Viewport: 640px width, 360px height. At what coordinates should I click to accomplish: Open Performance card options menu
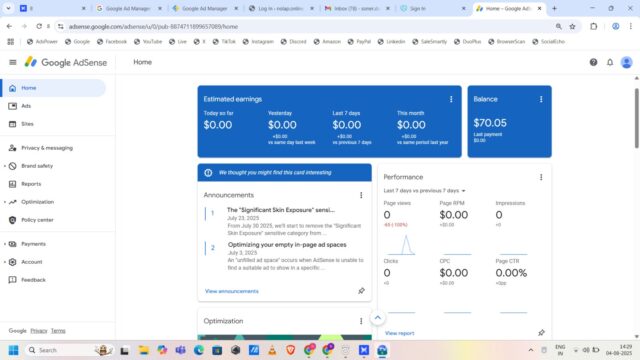point(541,177)
